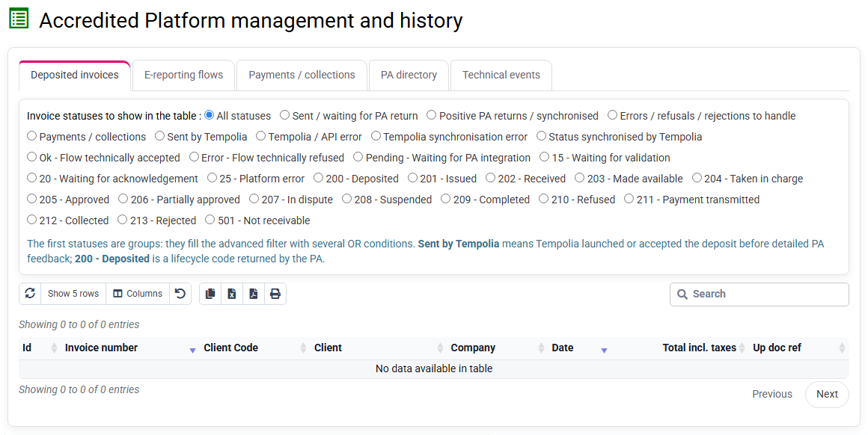The image size is (868, 435).
Task: Select Tempolia synchronisation error radio
Action: [x=376, y=136]
